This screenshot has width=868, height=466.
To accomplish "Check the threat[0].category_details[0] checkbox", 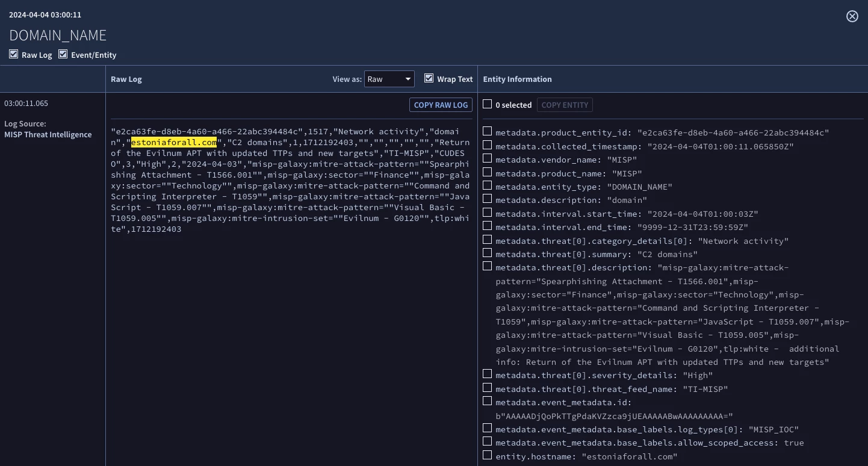I will pyautogui.click(x=488, y=240).
